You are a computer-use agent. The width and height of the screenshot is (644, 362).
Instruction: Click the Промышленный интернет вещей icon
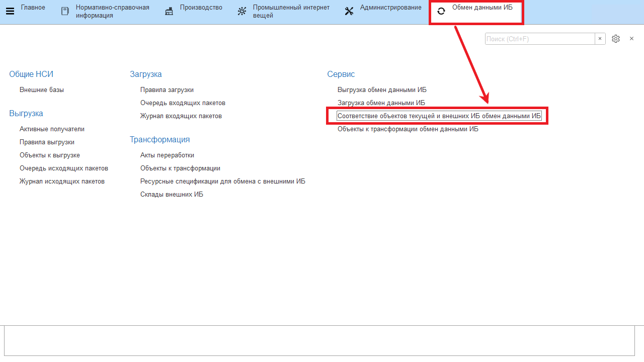(x=242, y=11)
